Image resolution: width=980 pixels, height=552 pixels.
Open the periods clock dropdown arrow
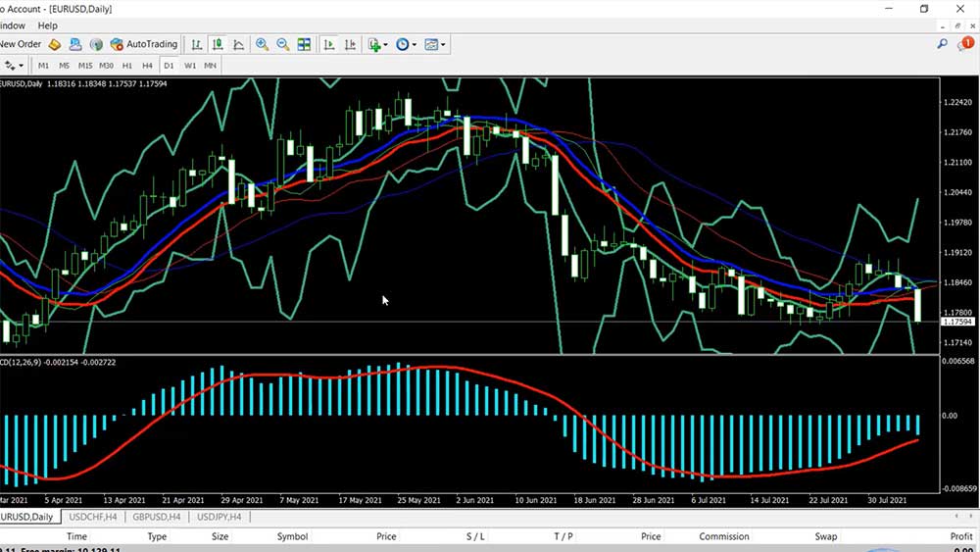point(414,45)
